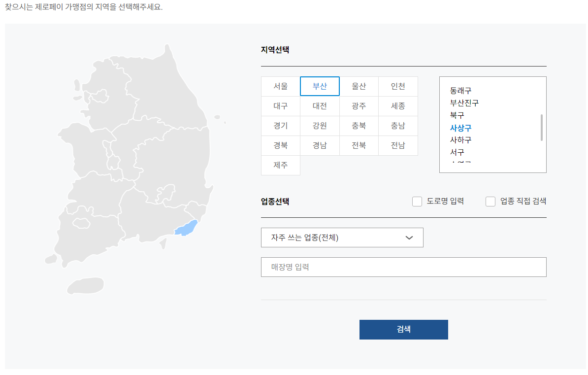The width and height of the screenshot is (588, 375).
Task: Select the 세종 region
Action: tap(398, 106)
